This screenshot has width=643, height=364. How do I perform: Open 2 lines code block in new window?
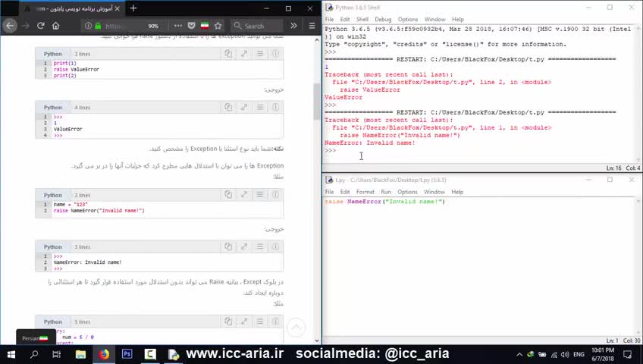coord(244,195)
